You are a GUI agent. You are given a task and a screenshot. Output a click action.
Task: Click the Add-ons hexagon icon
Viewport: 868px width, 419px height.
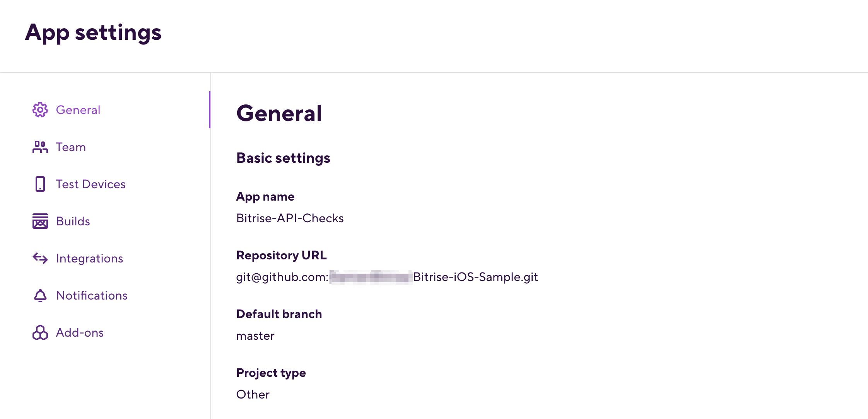(x=40, y=332)
